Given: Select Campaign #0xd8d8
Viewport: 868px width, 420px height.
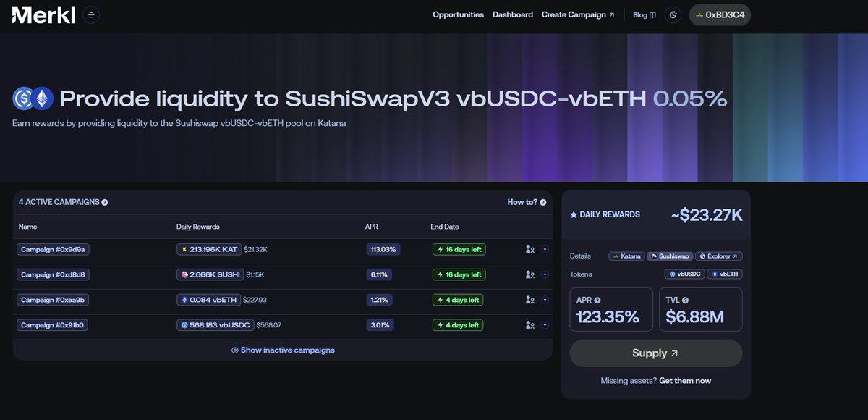Looking at the screenshot, I should [x=53, y=274].
